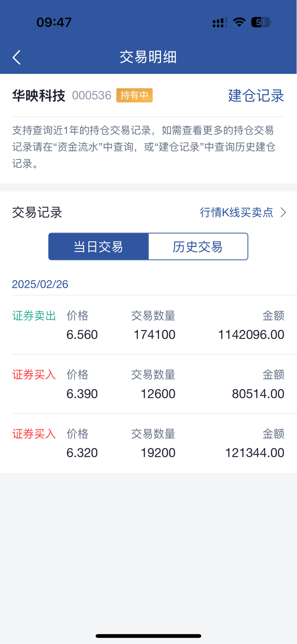Tap the back arrow icon
Screen dimensions: 297x644
[17, 57]
